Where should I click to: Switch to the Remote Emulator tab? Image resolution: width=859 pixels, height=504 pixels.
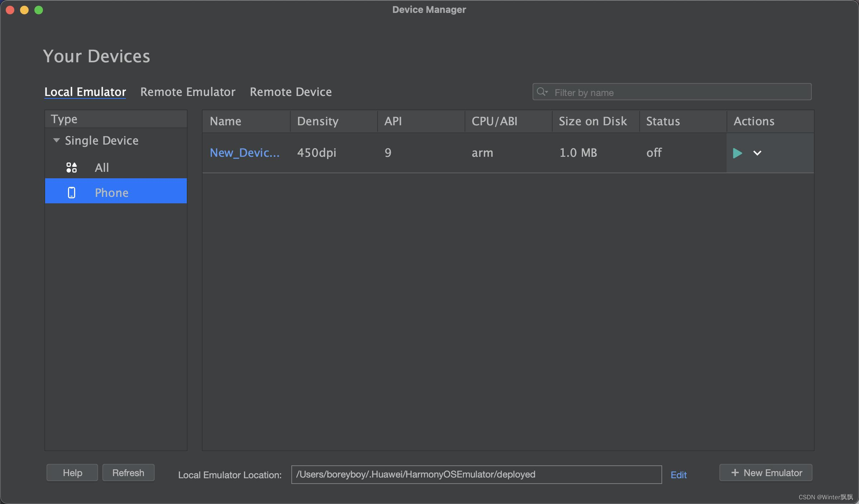[188, 92]
